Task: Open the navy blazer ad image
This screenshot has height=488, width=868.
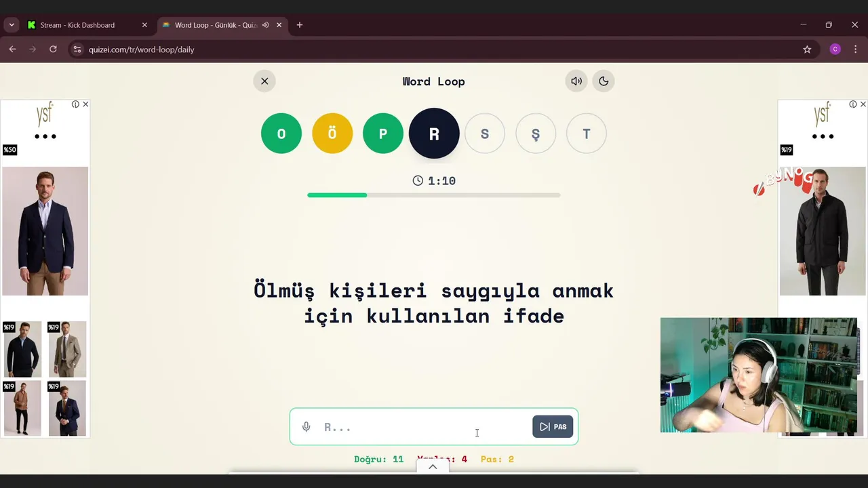Action: tap(45, 231)
